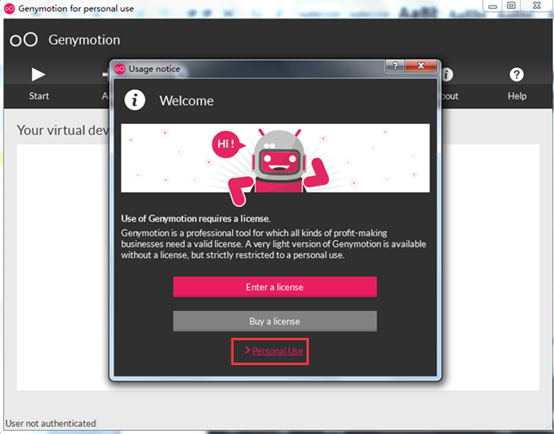Viewport: 554px width, 434px height.
Task: Open Help via the question mark icon
Action: coord(516,75)
